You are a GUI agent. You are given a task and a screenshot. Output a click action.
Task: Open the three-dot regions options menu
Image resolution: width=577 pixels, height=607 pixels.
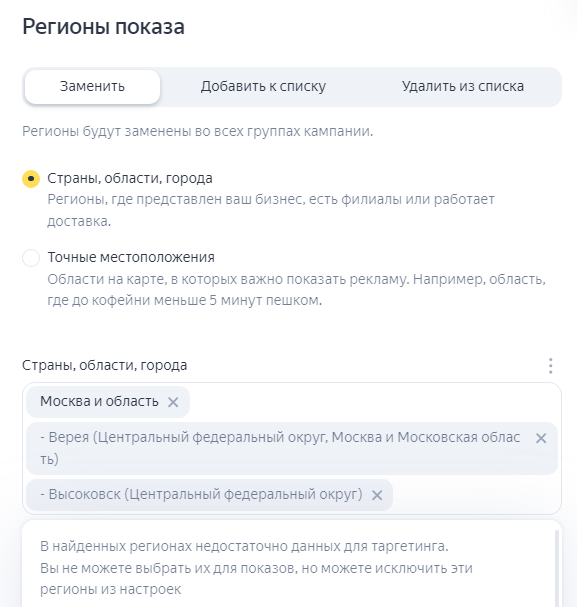click(x=550, y=366)
